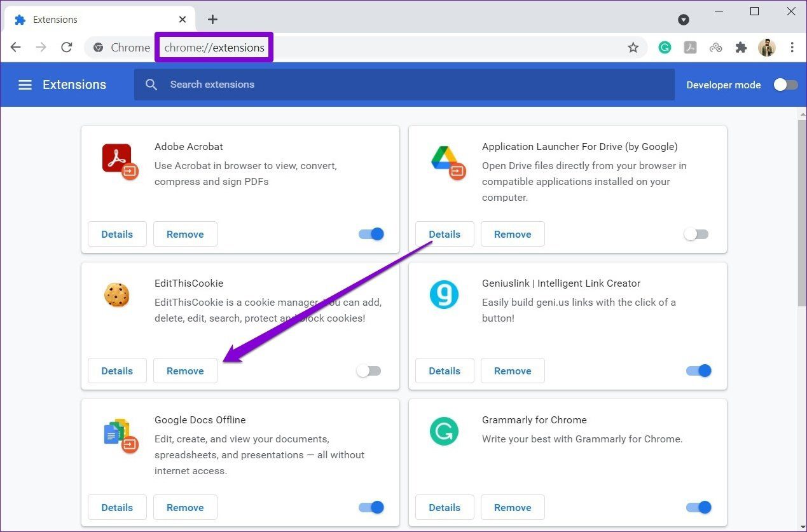The height and width of the screenshot is (532, 807).
Task: Open the user profile avatar
Action: (767, 47)
